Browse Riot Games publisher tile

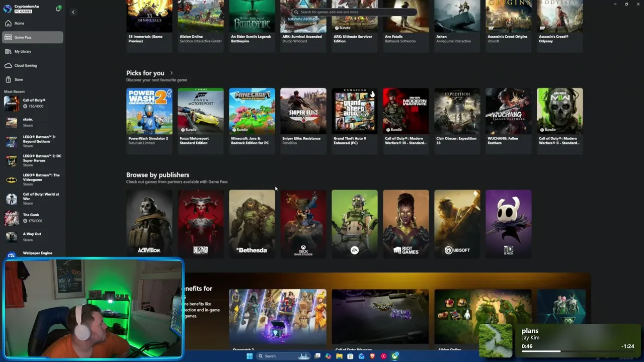click(406, 224)
